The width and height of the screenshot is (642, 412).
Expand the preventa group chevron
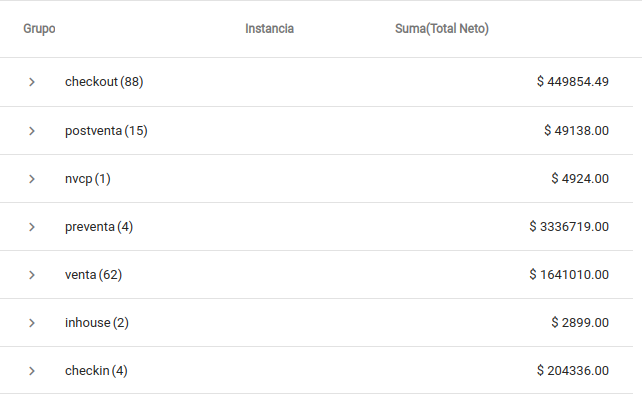(x=32, y=227)
